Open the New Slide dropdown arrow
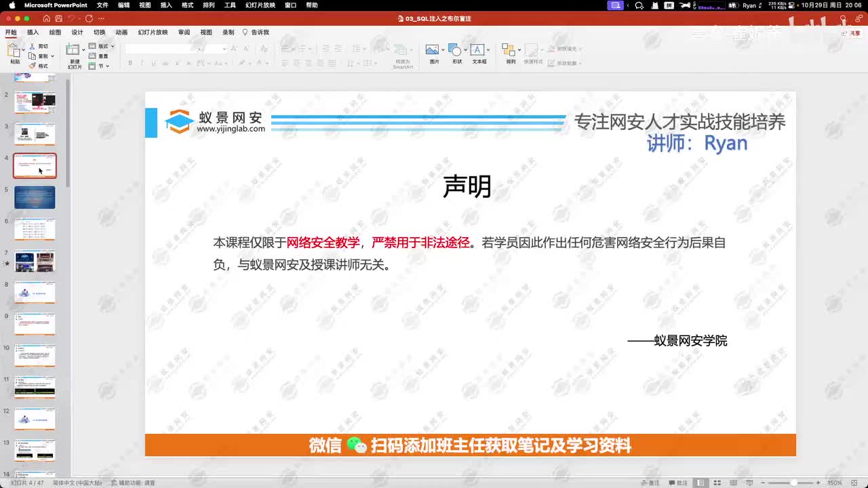 tap(83, 49)
